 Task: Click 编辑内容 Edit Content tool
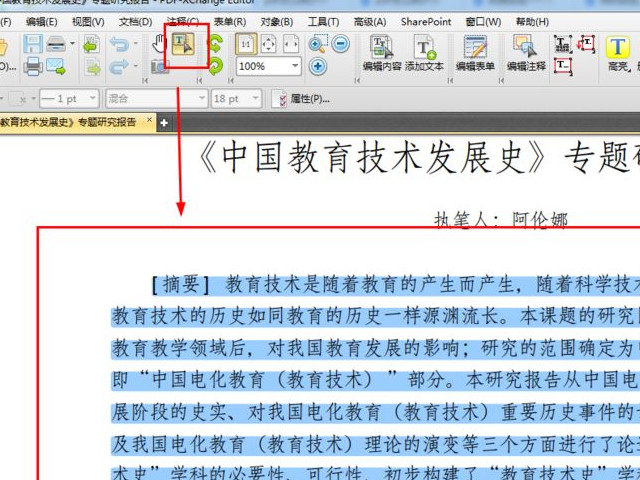(x=382, y=53)
